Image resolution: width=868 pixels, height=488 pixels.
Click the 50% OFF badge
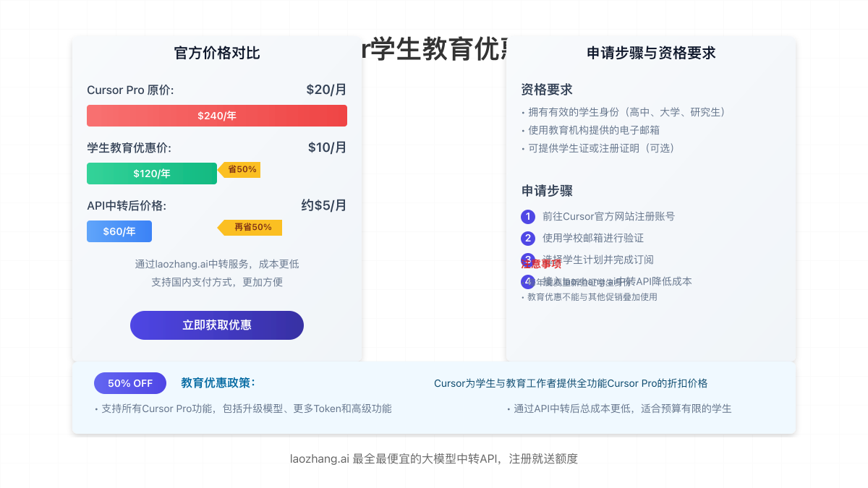pyautogui.click(x=130, y=383)
